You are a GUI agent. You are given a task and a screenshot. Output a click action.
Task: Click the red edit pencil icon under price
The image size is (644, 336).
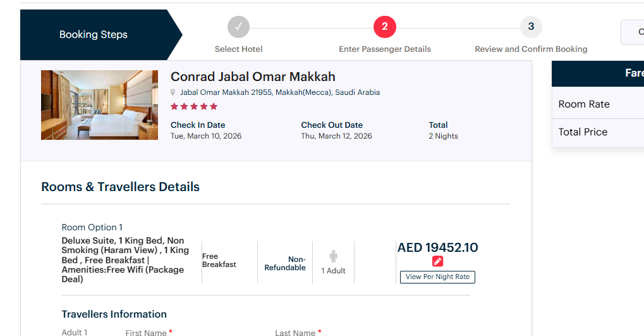tap(437, 261)
